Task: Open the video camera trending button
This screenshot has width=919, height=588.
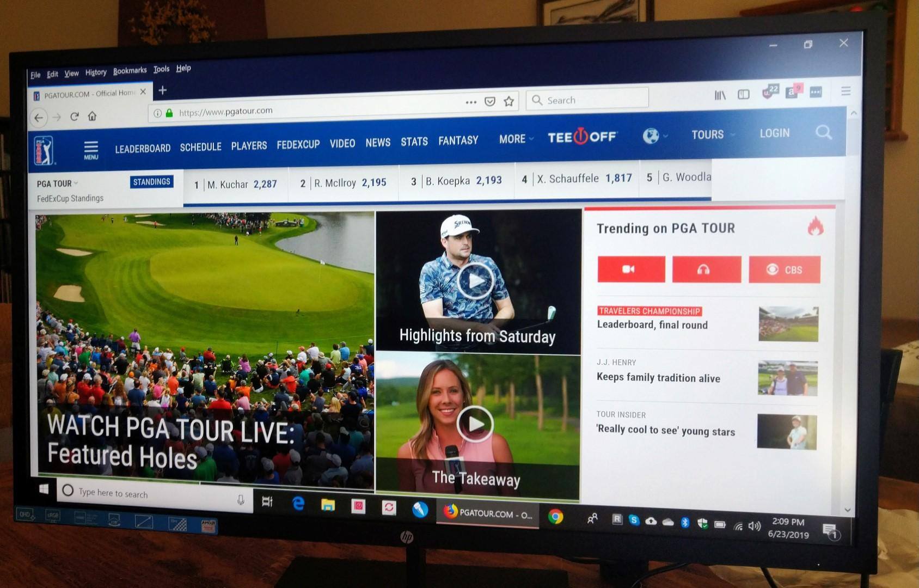Action: coord(630,269)
